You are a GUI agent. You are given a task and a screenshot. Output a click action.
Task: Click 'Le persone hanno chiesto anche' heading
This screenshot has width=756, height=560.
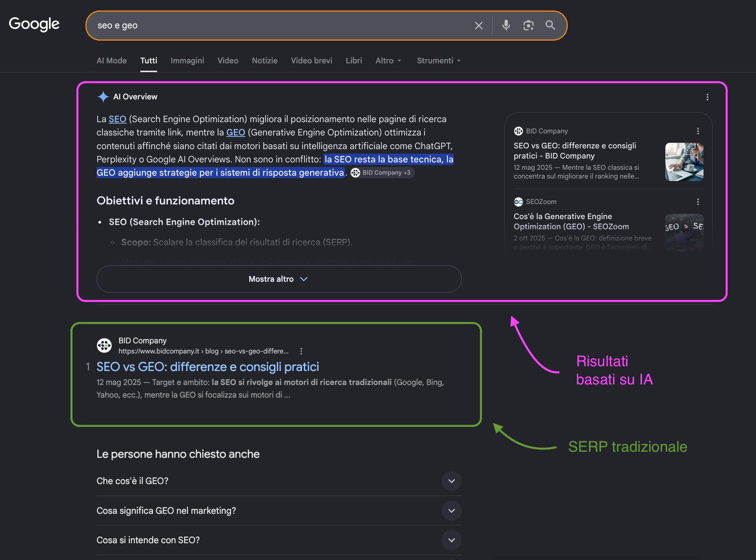click(x=178, y=454)
